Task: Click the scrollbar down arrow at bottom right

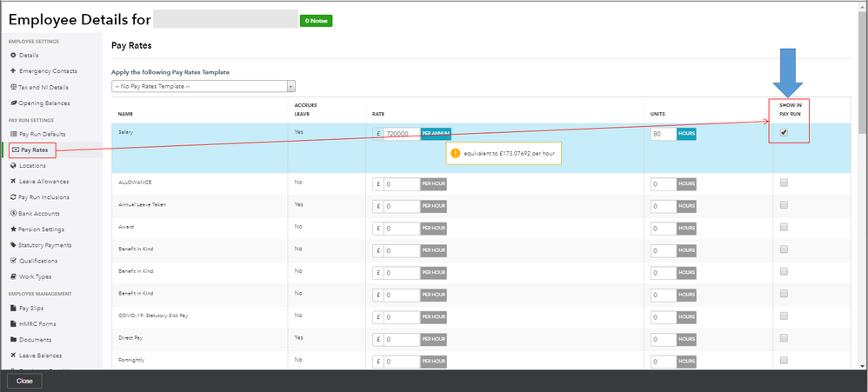Action: (863, 365)
